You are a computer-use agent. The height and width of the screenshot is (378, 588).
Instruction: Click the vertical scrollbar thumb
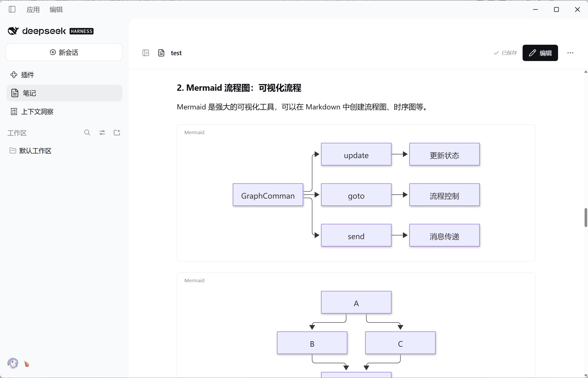point(586,217)
